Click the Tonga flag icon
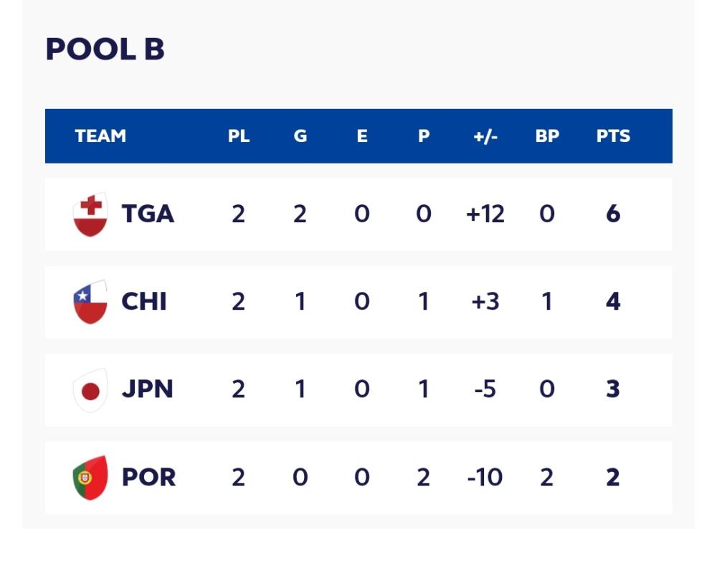Image resolution: width=717 pixels, height=588 pixels. pos(90,214)
